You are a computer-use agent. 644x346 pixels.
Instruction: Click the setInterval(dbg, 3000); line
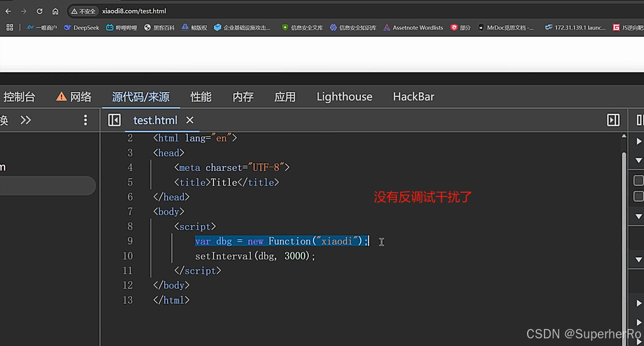click(255, 256)
